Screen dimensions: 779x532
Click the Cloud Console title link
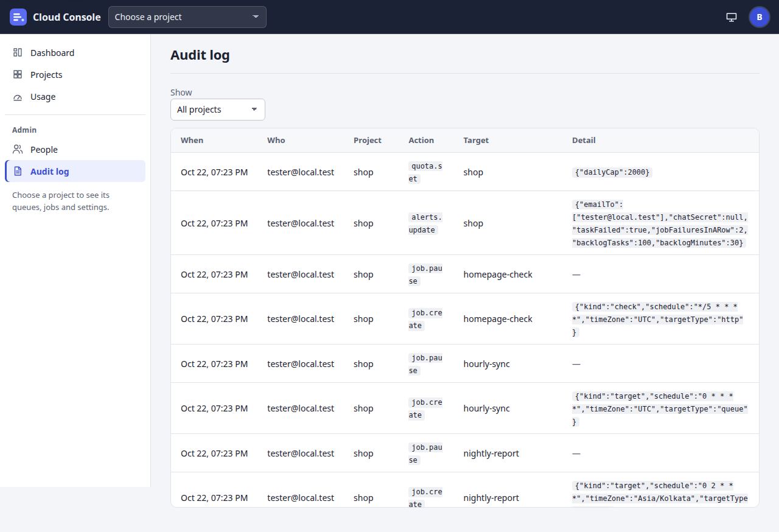coord(67,17)
